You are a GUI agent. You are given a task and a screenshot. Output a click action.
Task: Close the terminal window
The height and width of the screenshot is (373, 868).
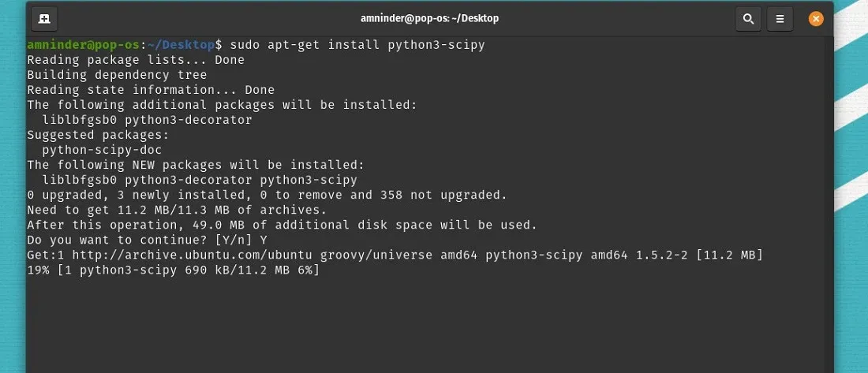click(815, 19)
